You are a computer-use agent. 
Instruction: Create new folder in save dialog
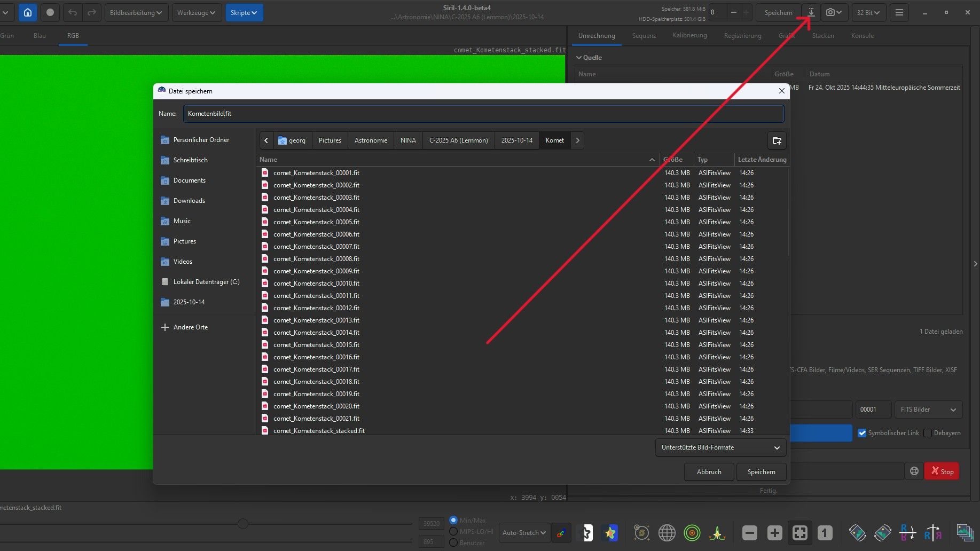[x=777, y=140]
